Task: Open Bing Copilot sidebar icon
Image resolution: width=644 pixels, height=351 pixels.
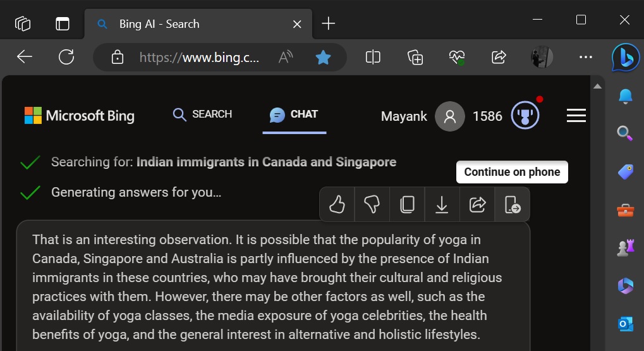Action: point(625,58)
